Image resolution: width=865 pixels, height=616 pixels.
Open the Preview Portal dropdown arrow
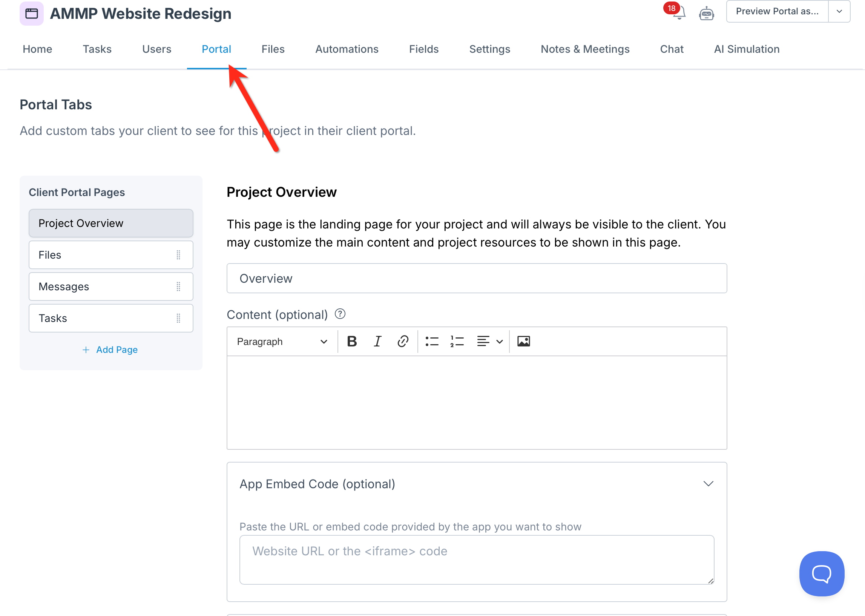tap(839, 11)
